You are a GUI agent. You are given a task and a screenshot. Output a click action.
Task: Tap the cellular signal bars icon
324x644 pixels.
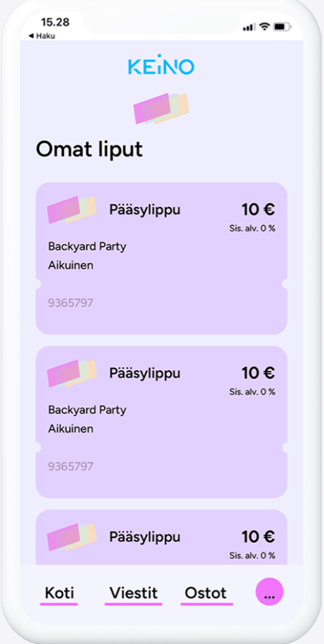tap(249, 27)
